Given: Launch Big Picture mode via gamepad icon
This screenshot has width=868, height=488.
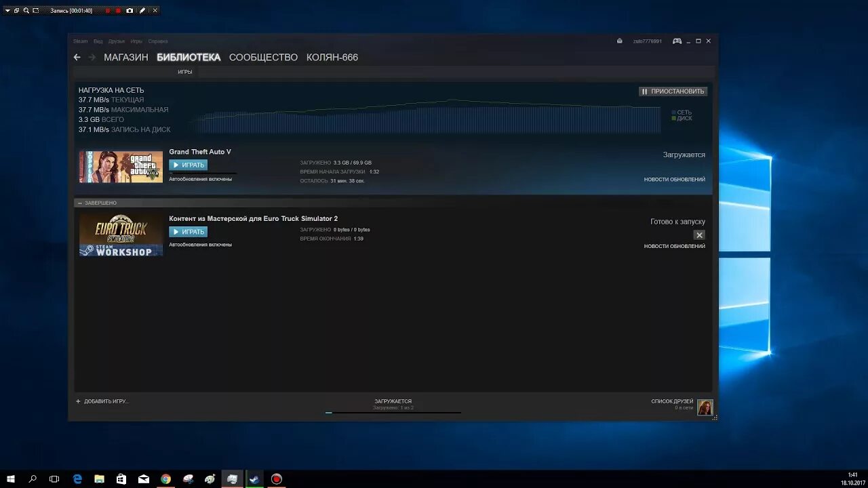Looking at the screenshot, I should pos(677,41).
